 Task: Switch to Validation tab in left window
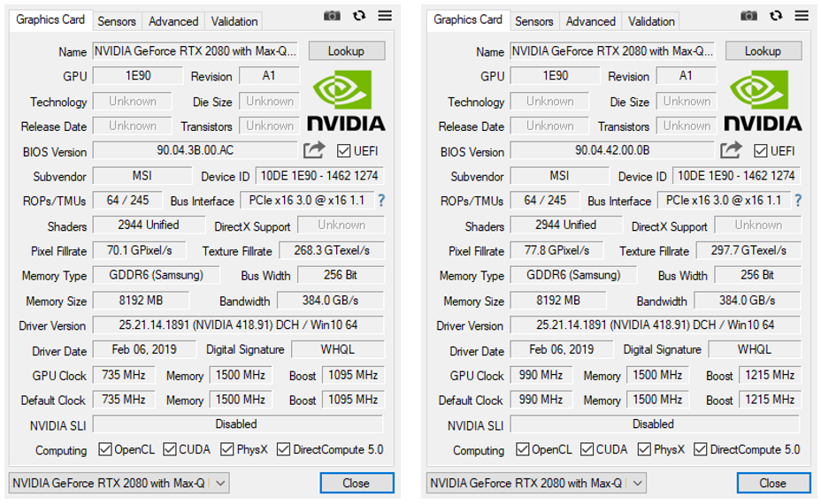tap(234, 21)
